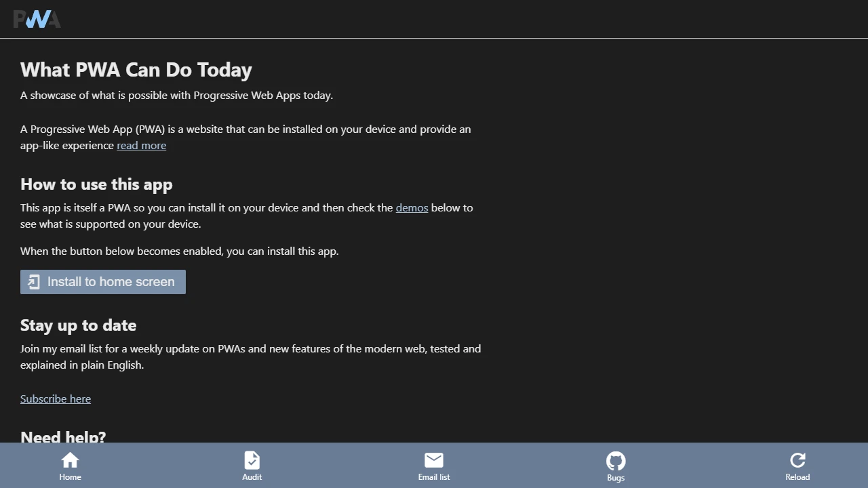This screenshot has width=868, height=488.
Task: Choose Reload from the bottom navigation bar
Action: (797, 466)
